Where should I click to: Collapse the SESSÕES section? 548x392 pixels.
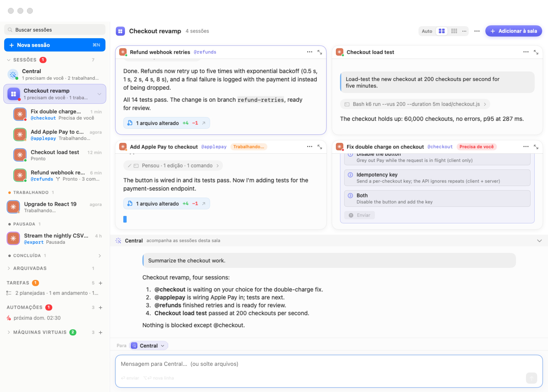9,60
